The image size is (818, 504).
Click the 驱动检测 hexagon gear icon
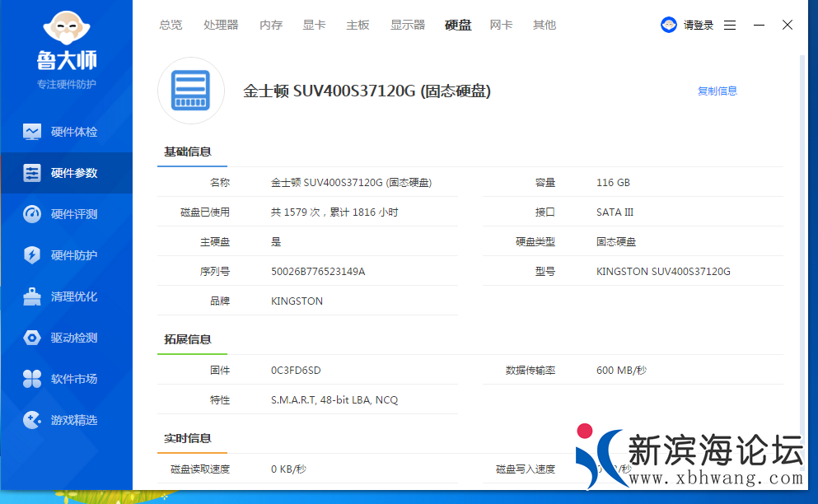(32, 338)
